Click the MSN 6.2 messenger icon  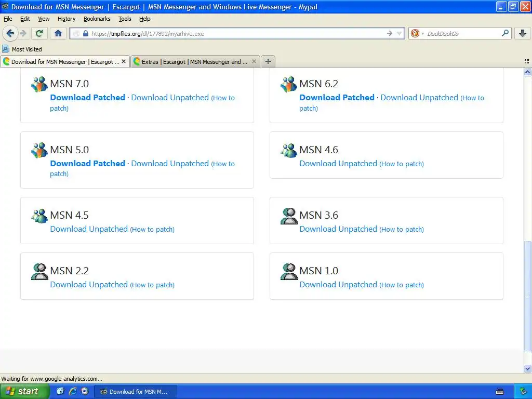click(289, 84)
